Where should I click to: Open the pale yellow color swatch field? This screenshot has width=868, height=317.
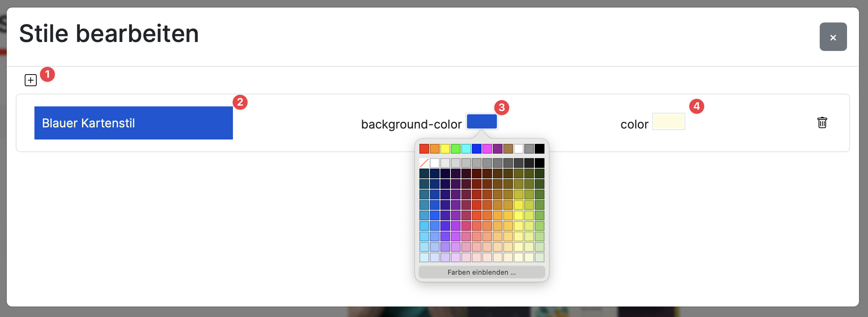668,122
